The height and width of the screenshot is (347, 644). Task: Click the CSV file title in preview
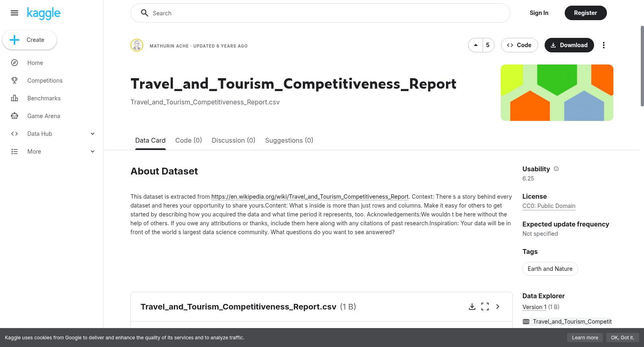(238, 307)
